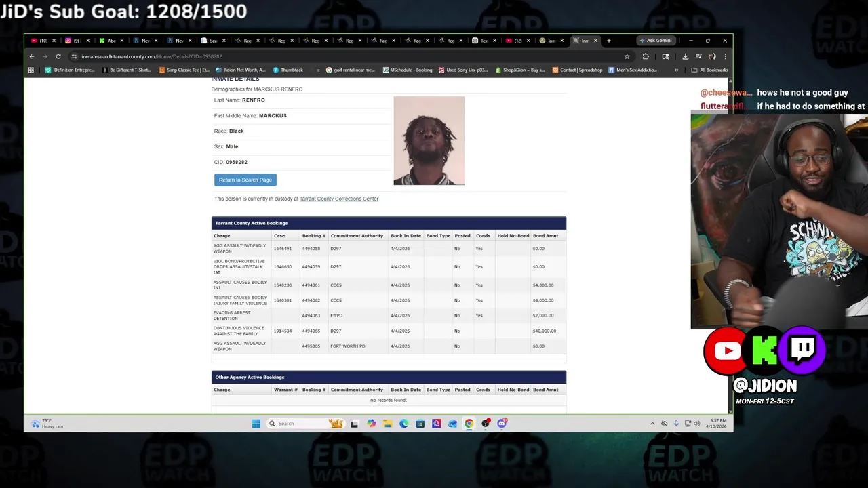Show hidden system tray icons

click(x=652, y=424)
